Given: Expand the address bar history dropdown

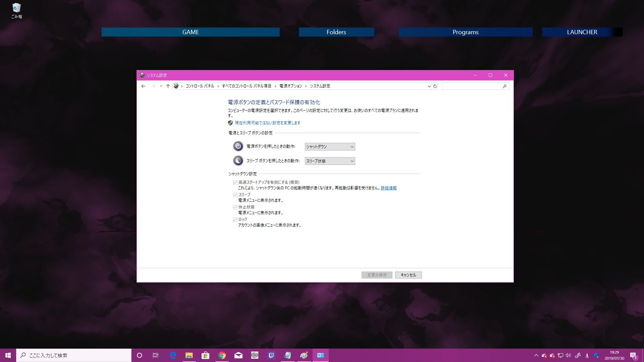Looking at the screenshot, I should click(x=429, y=86).
